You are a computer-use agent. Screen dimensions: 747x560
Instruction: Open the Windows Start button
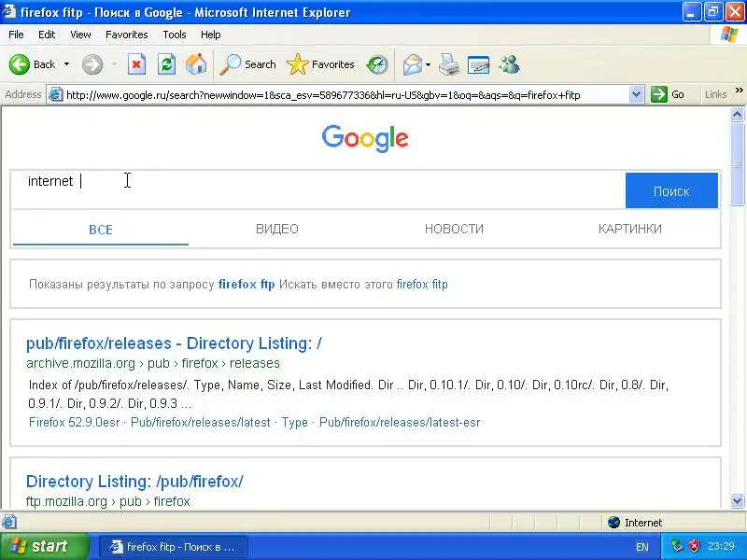point(44,546)
